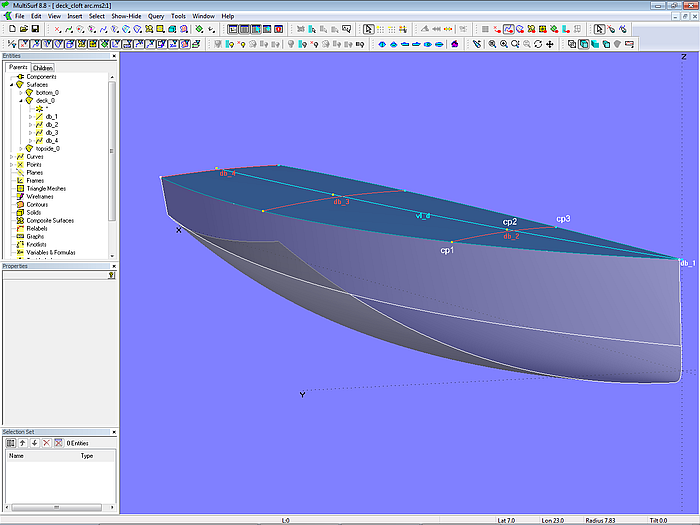The image size is (700, 525).
Task: Click the delete X icon in Selection Set
Action: 46,442
